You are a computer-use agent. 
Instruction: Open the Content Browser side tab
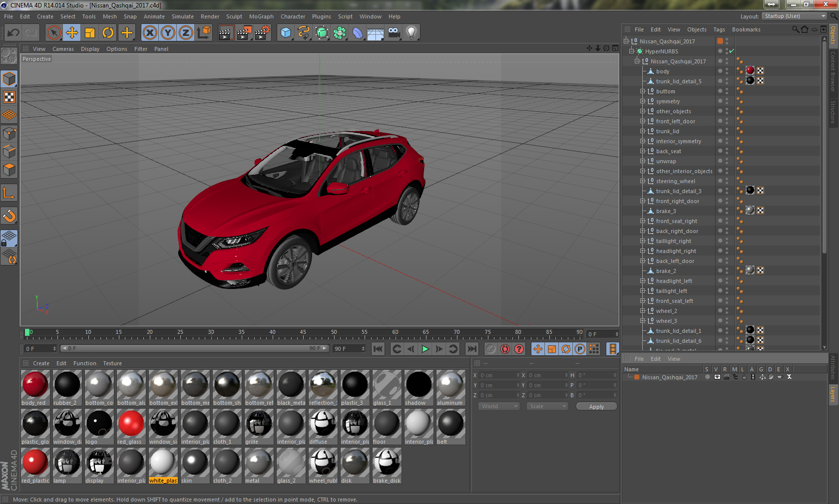(x=833, y=71)
